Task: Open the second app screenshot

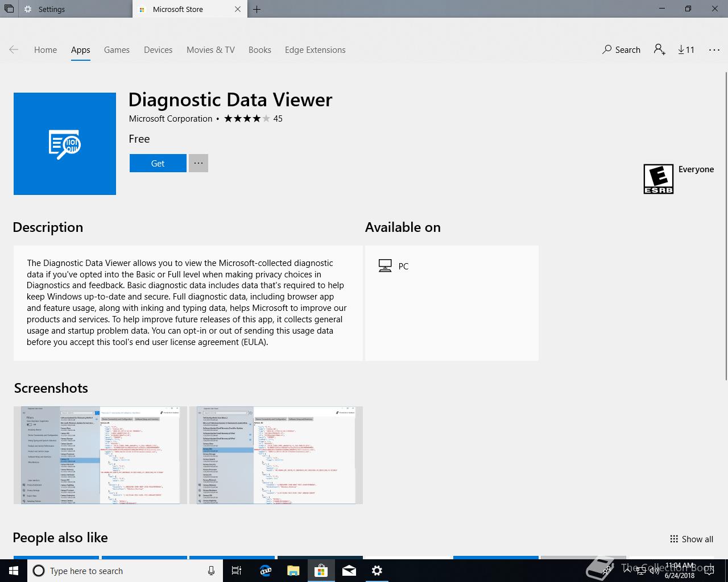Action: click(x=276, y=455)
